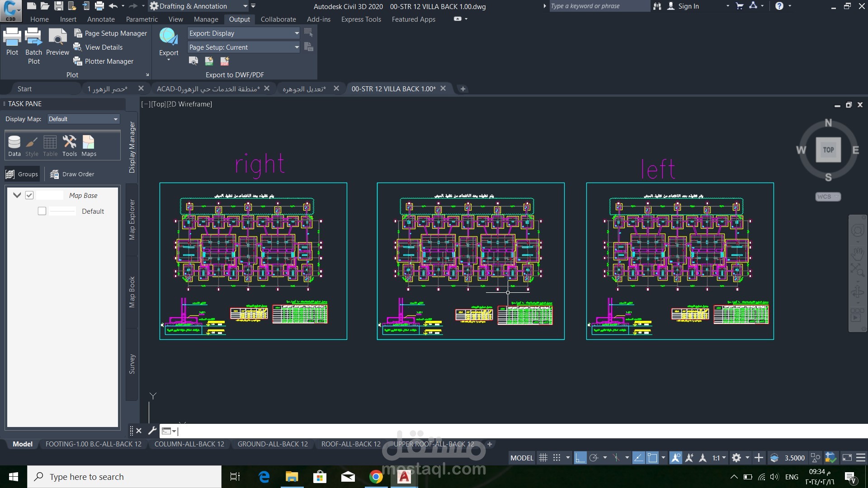The height and width of the screenshot is (488, 868).
Task: Toggle snap mode in status bar
Action: (557, 458)
